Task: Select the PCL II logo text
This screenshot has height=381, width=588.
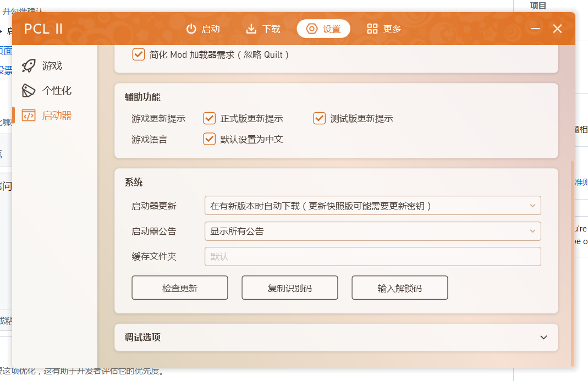Action: (43, 28)
